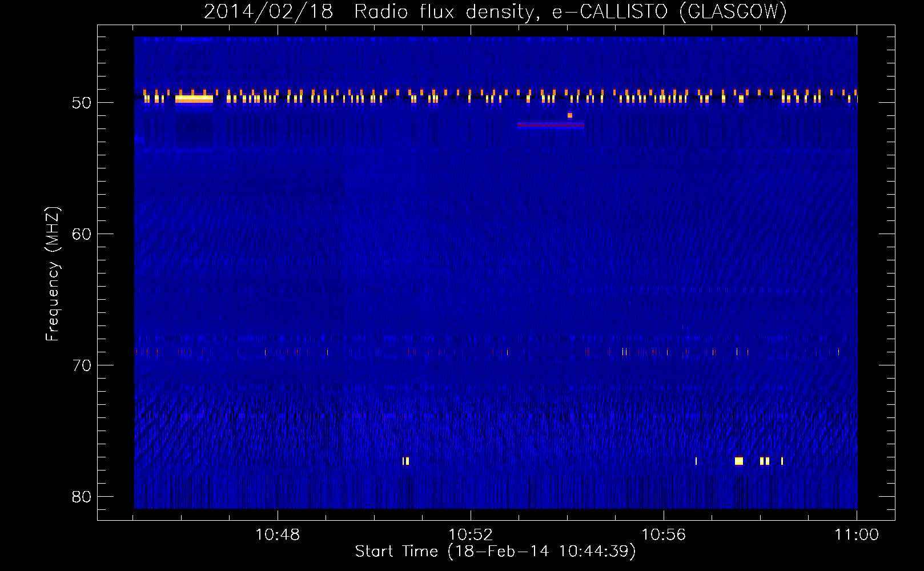Click the 70 frequency tick label
Viewport: 924px width, 571px height.
click(82, 365)
